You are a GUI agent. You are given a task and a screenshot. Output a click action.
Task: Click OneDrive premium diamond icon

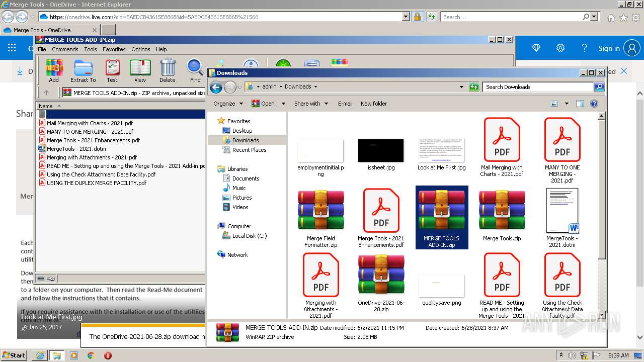(536, 48)
